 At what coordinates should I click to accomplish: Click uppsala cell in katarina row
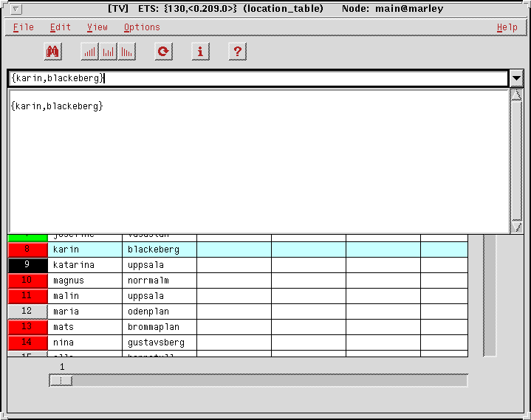click(x=160, y=265)
